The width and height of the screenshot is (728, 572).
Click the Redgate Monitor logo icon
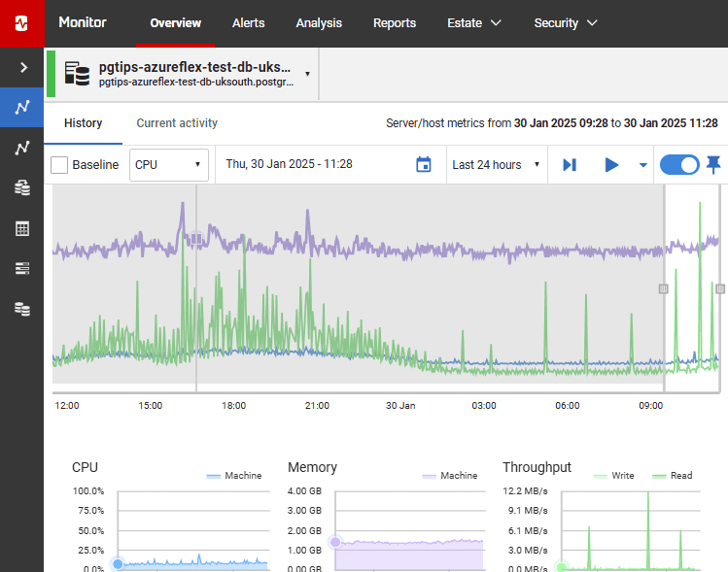[x=21, y=23]
